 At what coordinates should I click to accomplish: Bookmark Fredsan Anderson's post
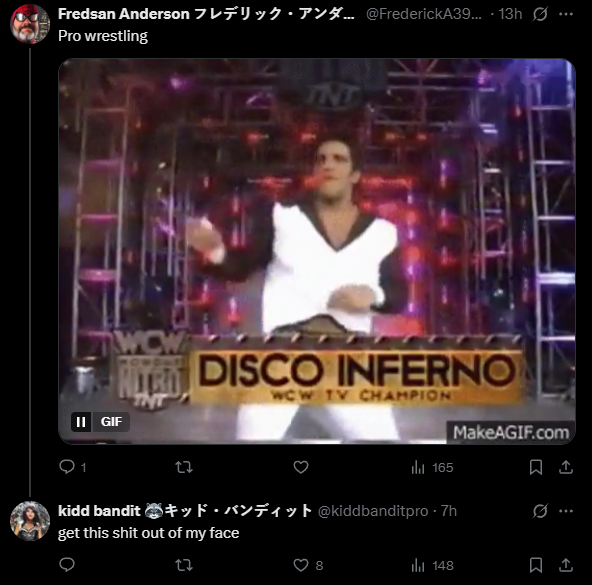click(536, 467)
